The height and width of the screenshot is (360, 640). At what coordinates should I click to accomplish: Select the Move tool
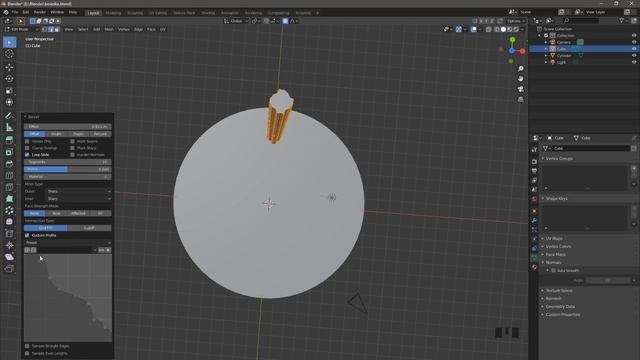[9, 67]
